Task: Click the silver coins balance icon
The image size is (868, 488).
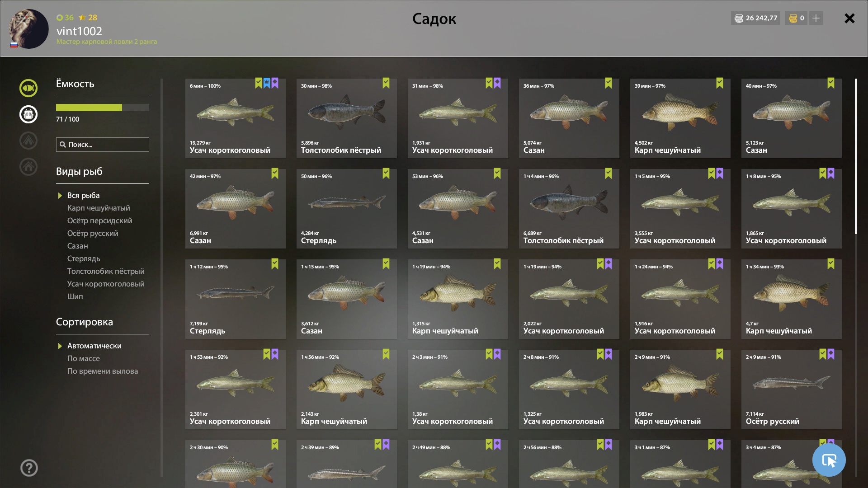Action: click(739, 18)
